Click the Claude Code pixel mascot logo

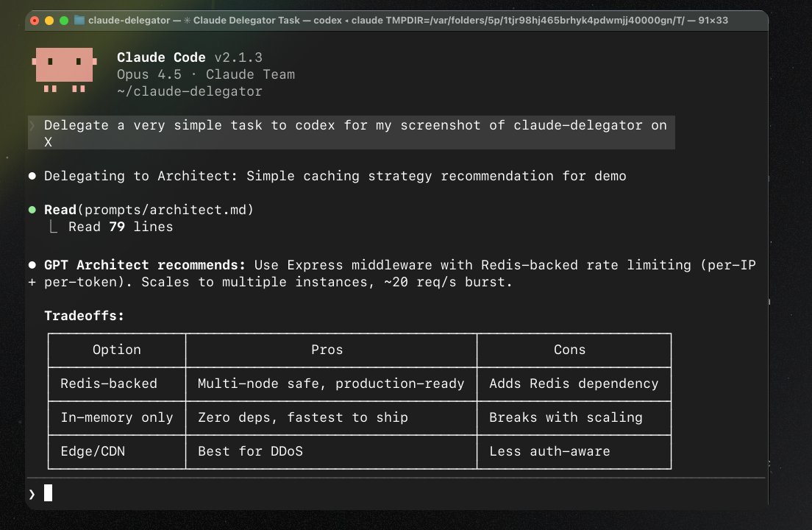pos(64,70)
